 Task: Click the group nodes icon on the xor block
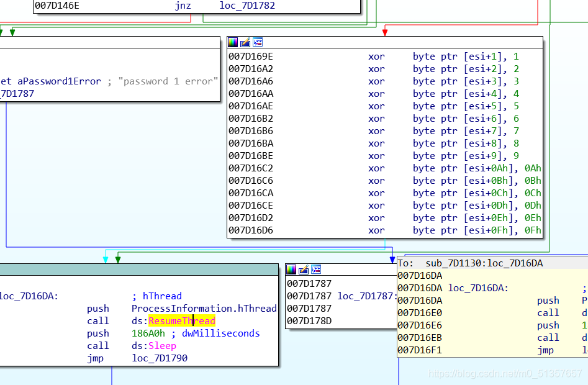point(258,42)
